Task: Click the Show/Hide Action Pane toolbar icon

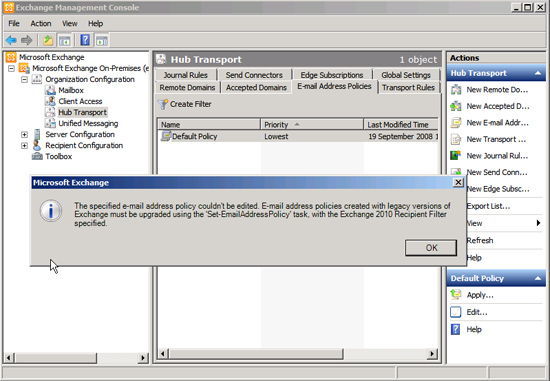Action: tap(102, 40)
